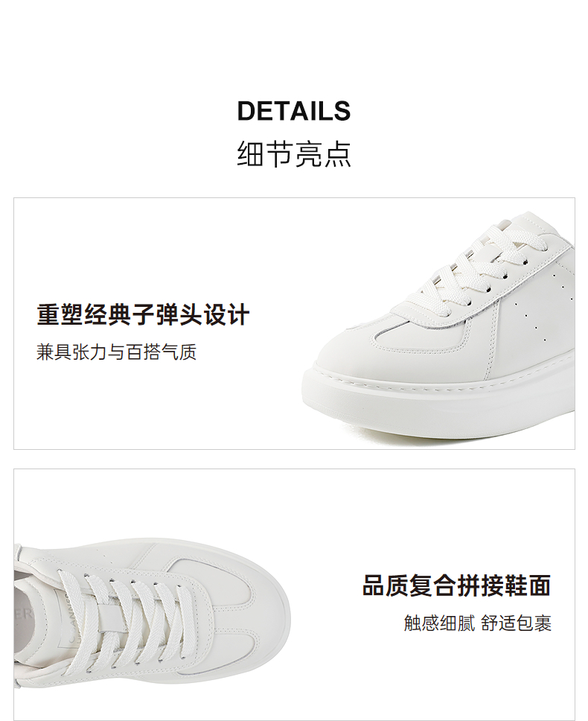Select the 品质复合拼接鞋面 headline
The image size is (588, 721).
tap(456, 585)
